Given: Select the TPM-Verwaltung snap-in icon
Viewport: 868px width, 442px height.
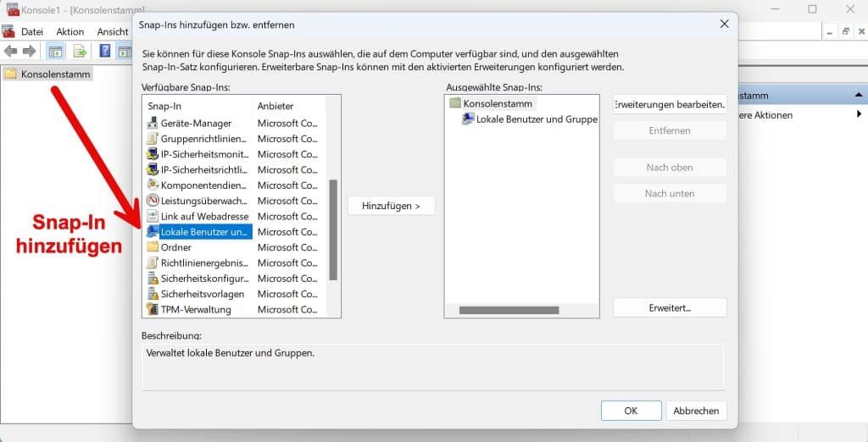Looking at the screenshot, I should (153, 309).
